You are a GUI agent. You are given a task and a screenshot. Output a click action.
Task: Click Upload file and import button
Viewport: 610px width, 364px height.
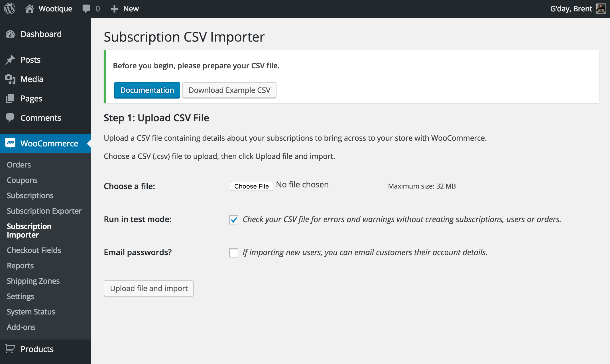point(149,289)
